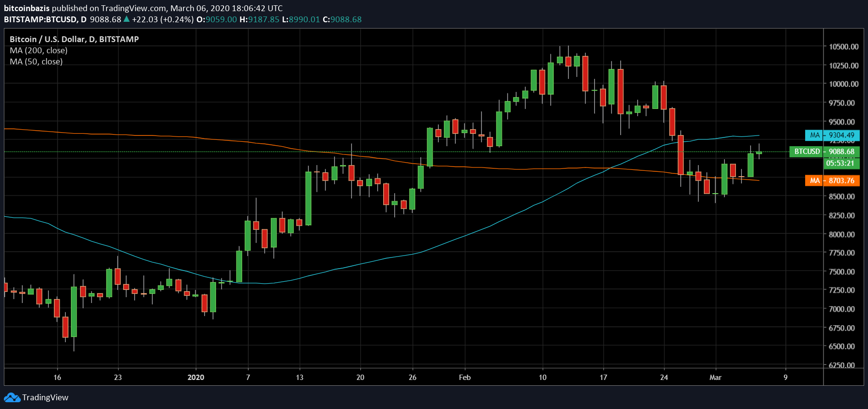Click the TradingView brand text
The width and height of the screenshot is (868, 409).
click(x=45, y=397)
